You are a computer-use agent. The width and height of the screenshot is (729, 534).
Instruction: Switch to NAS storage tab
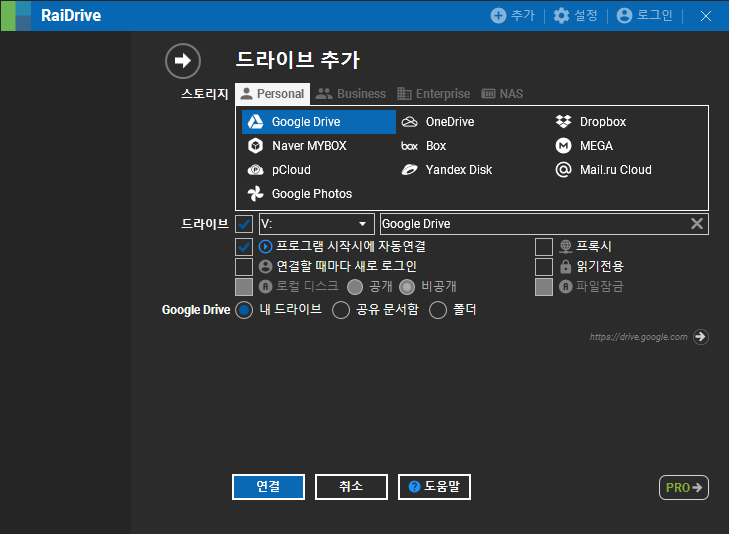[502, 94]
